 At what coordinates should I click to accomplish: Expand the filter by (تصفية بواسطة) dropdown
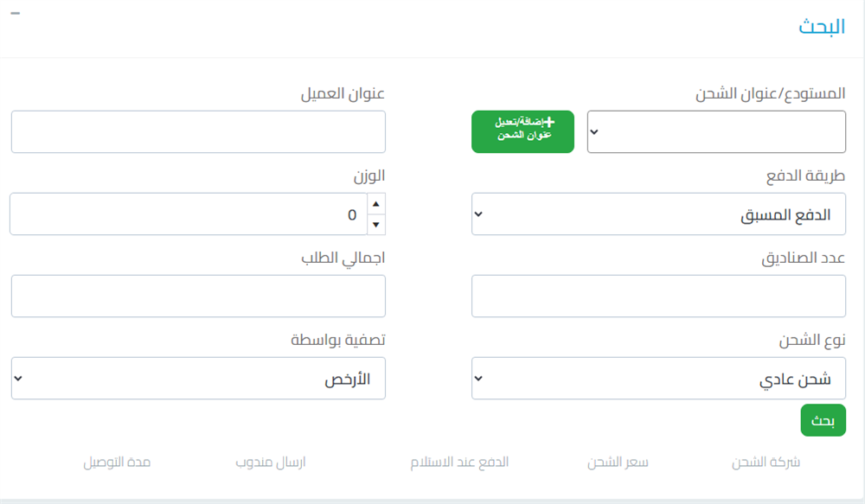point(198,379)
